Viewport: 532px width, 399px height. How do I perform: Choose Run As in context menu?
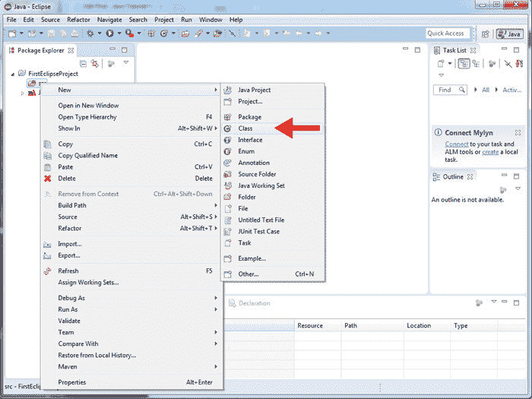[x=131, y=309]
